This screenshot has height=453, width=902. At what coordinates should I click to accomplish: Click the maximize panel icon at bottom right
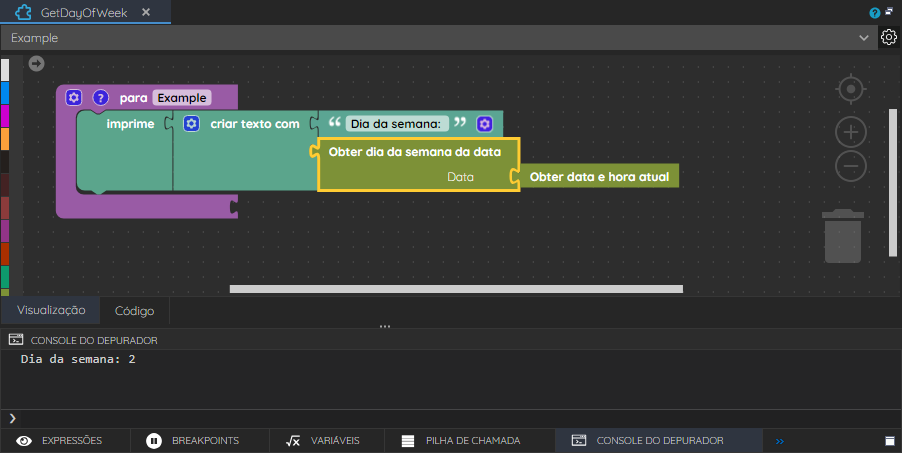point(889,441)
